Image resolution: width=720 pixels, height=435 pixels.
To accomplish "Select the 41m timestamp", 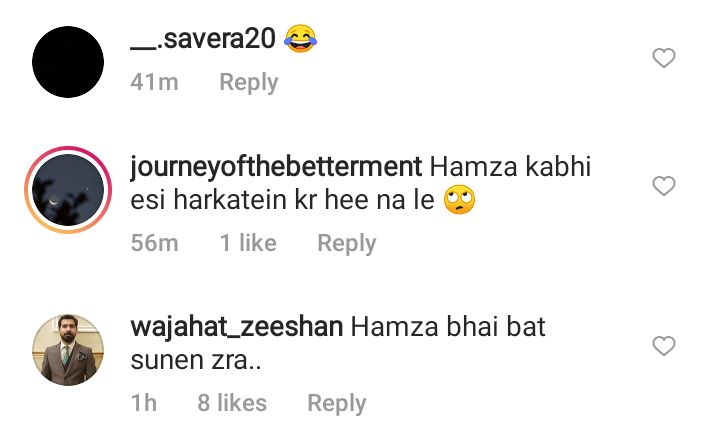I will [154, 83].
